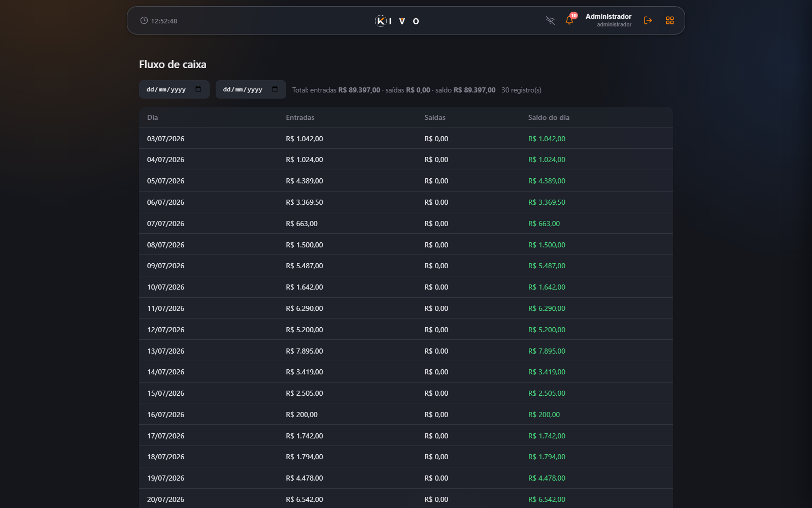Click the Dia column header
Viewport: 812px width, 508px height.
152,117
